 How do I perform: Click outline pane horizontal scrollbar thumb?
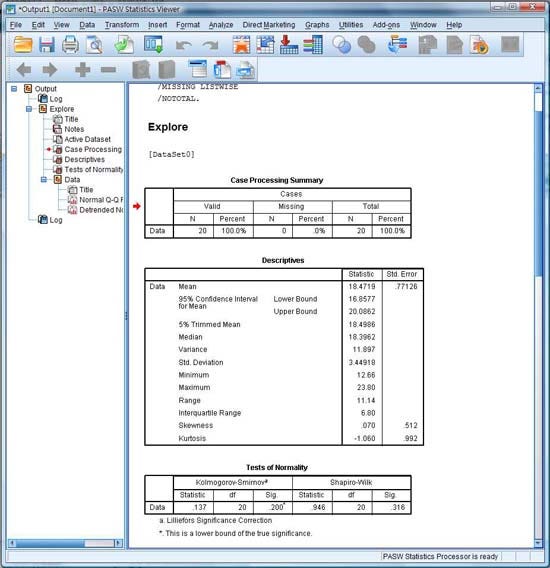[50, 543]
